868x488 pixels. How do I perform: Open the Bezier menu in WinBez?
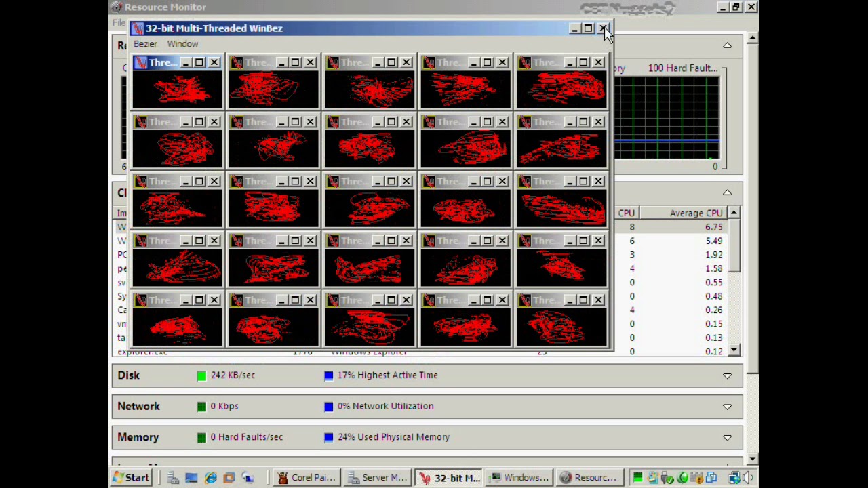coord(145,44)
